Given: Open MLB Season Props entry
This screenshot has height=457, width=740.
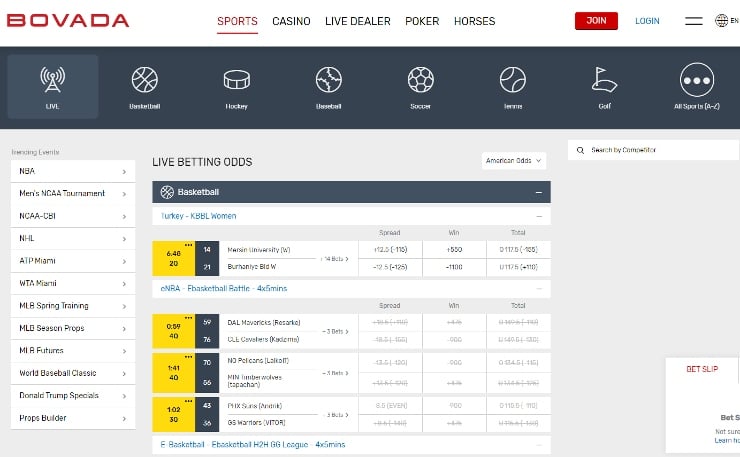Looking at the screenshot, I should tap(73, 328).
